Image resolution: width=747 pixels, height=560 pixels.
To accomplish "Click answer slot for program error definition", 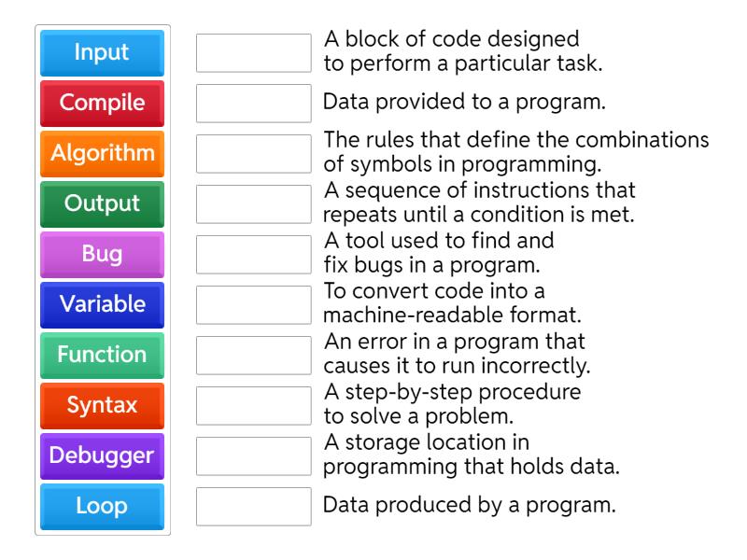I will click(254, 356).
